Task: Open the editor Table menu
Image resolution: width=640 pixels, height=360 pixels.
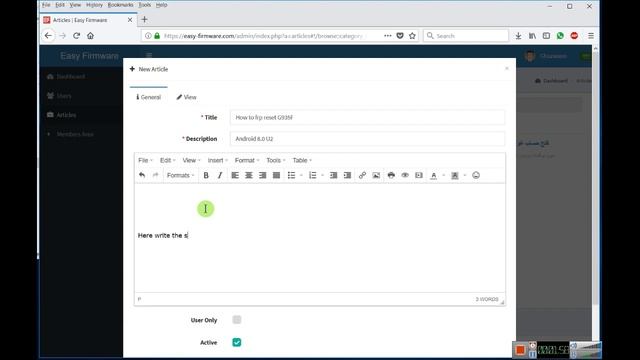Action: (x=302, y=160)
